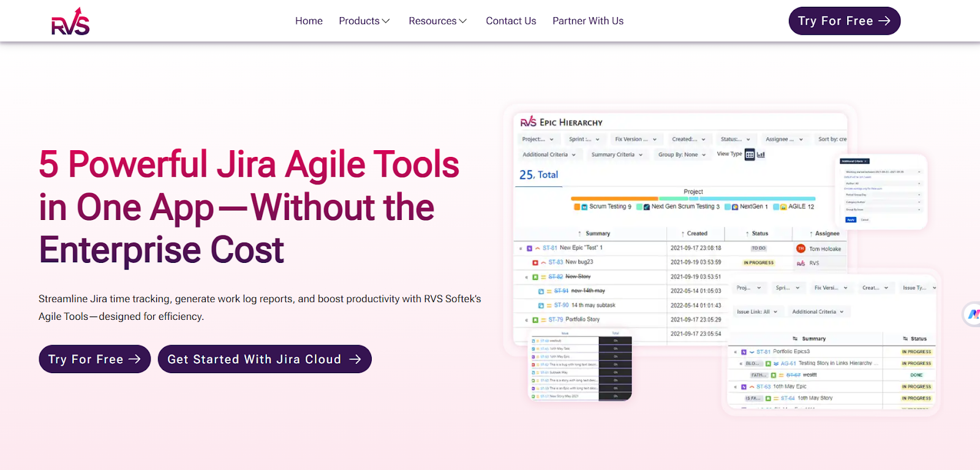Click the 25, Total count
Image resolution: width=980 pixels, height=470 pixels.
coord(539,175)
